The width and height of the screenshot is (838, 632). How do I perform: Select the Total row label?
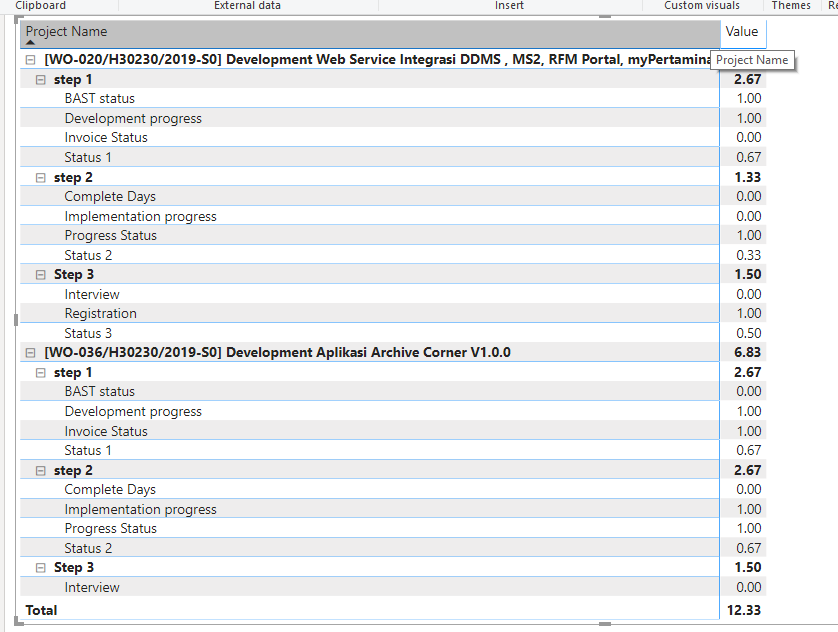tap(42, 610)
